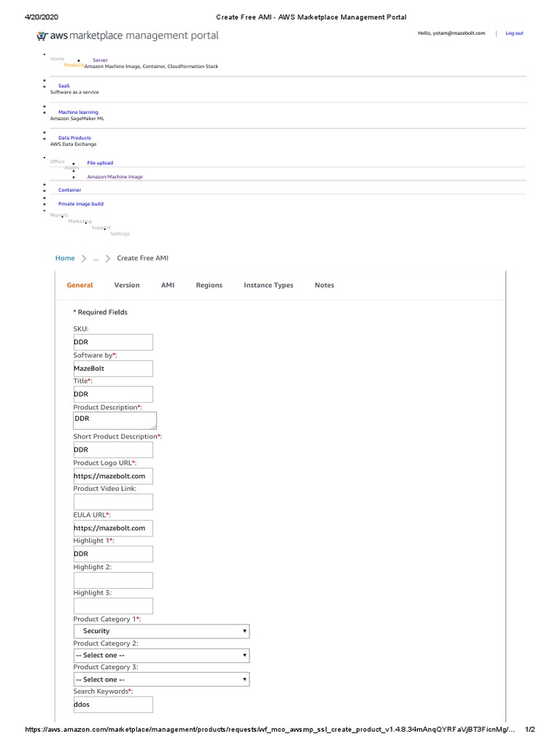Image resolution: width=560 pixels, height=747 pixels.
Task: Open the File upload link
Action: pyautogui.click(x=100, y=163)
